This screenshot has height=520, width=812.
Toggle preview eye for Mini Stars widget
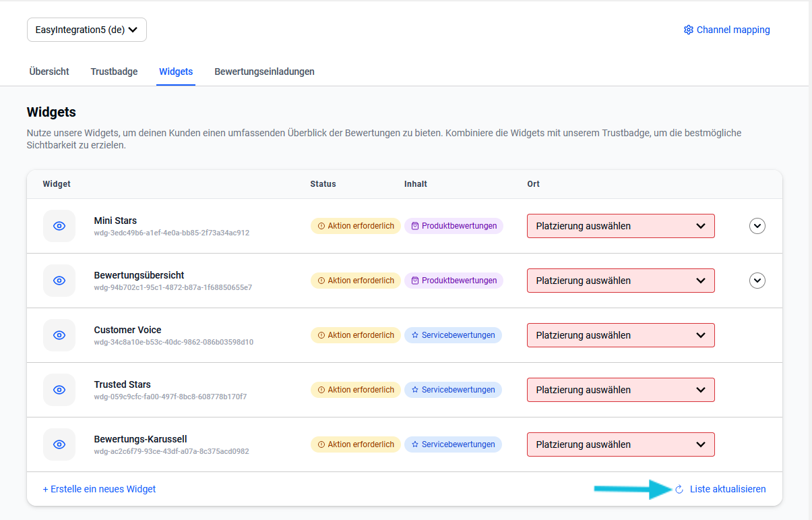tap(59, 226)
